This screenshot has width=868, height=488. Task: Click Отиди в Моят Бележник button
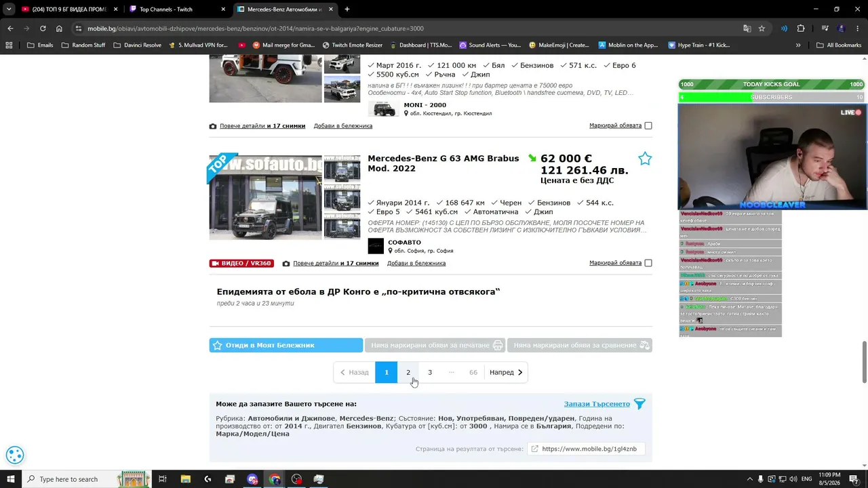coord(285,345)
